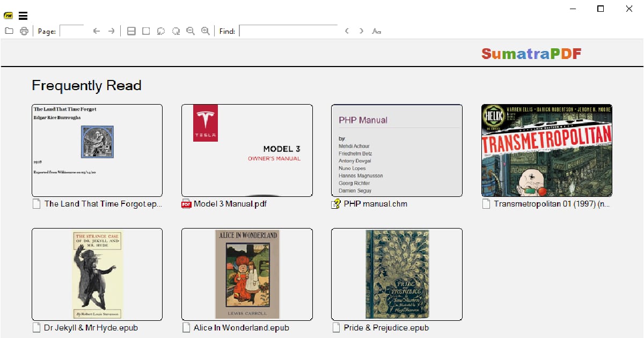Open the Model 3 Manual thumbnail

pyautogui.click(x=247, y=150)
